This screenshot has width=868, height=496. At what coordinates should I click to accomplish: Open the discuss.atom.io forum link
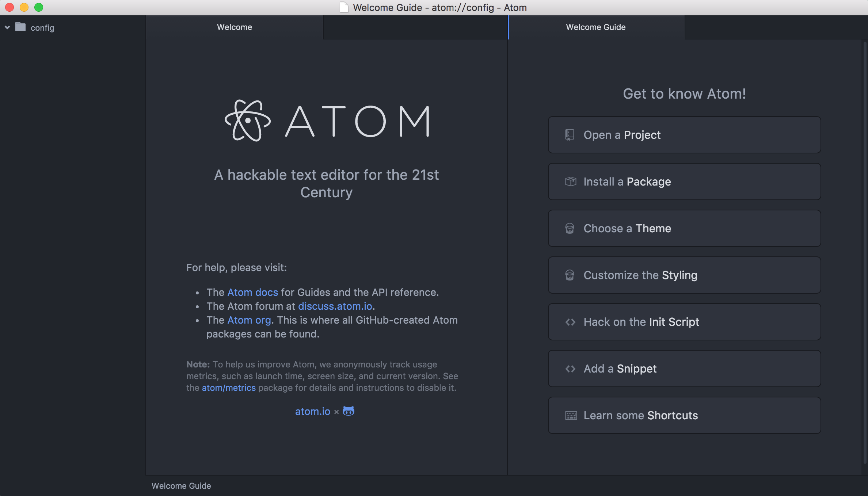point(335,306)
